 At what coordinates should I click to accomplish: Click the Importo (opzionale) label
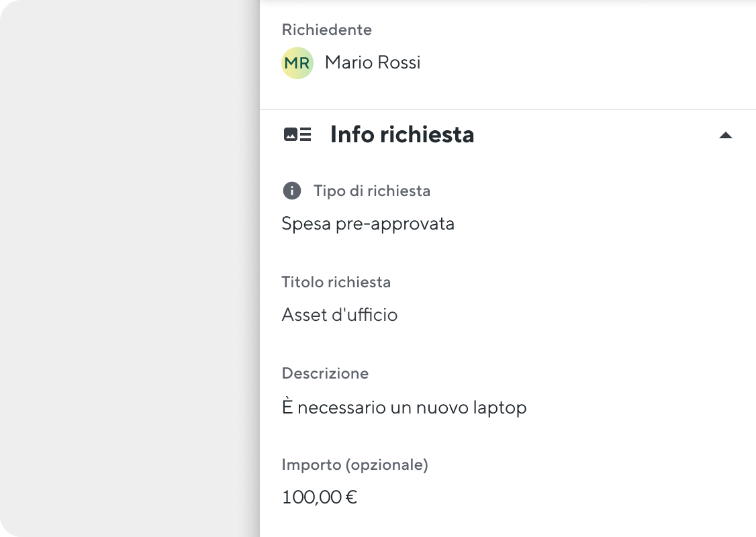(355, 465)
